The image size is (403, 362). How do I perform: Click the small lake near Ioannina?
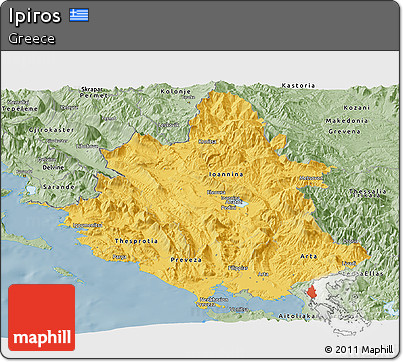(x=242, y=204)
